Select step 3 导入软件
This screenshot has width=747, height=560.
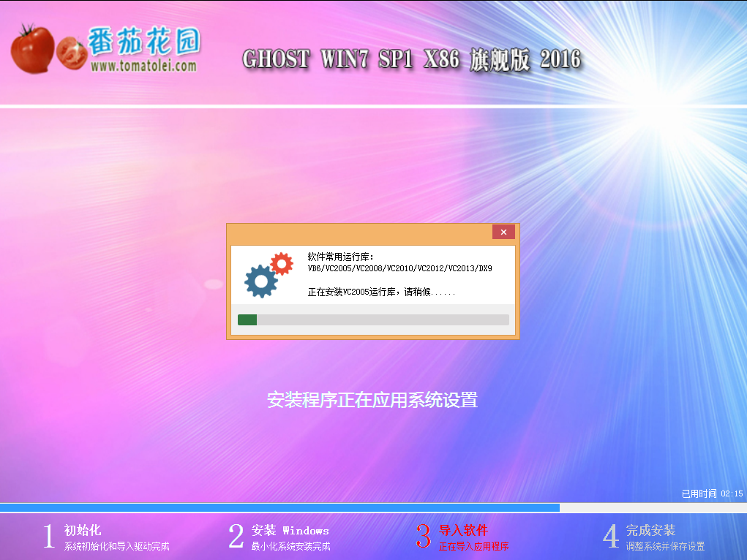click(x=462, y=537)
